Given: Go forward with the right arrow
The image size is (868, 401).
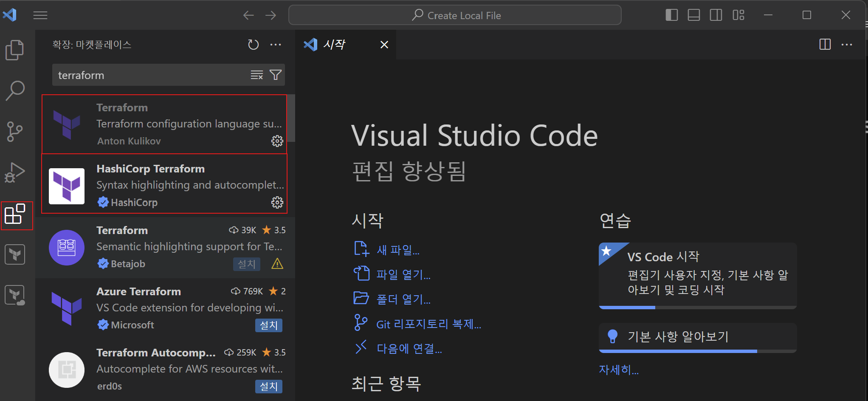Looking at the screenshot, I should pyautogui.click(x=271, y=15).
